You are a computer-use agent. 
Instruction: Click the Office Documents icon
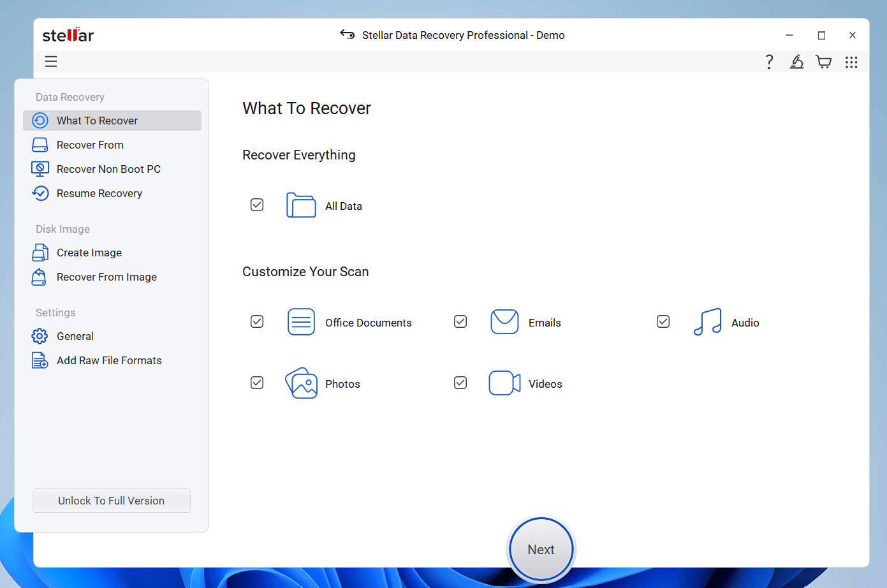click(x=301, y=322)
